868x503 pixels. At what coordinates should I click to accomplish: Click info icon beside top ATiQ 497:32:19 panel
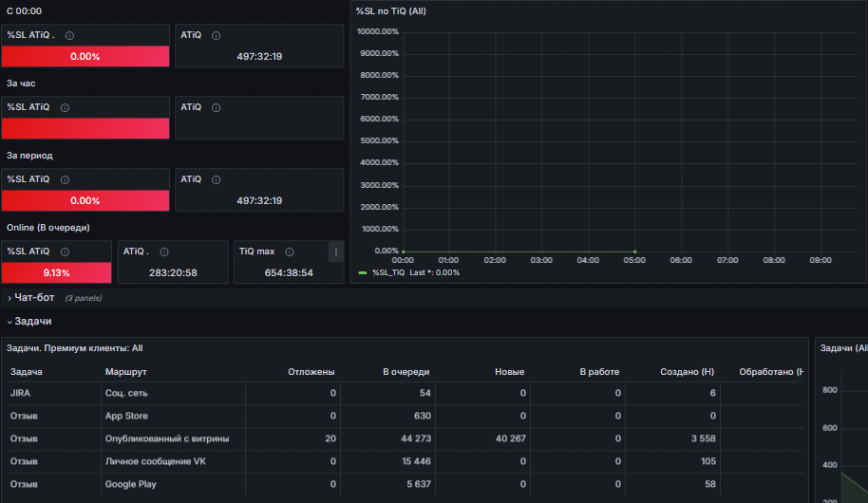(217, 35)
